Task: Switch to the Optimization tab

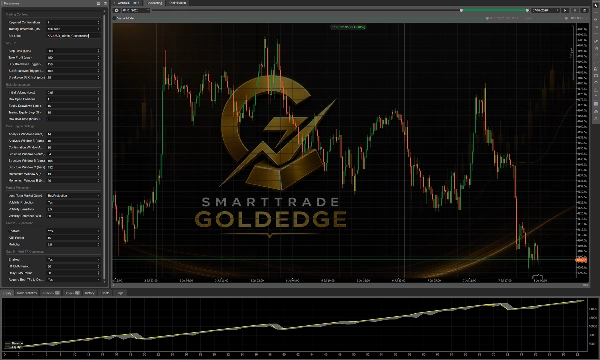Action: [x=178, y=3]
